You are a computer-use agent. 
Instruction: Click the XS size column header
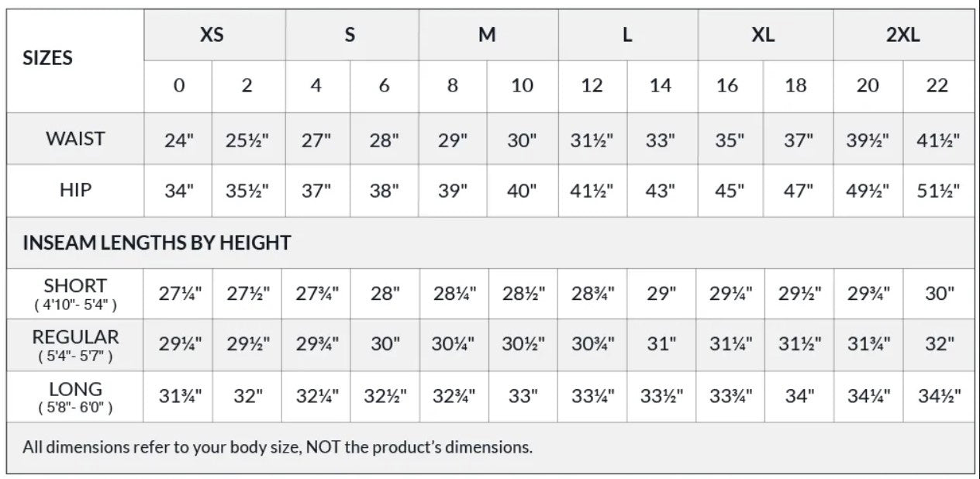click(212, 35)
